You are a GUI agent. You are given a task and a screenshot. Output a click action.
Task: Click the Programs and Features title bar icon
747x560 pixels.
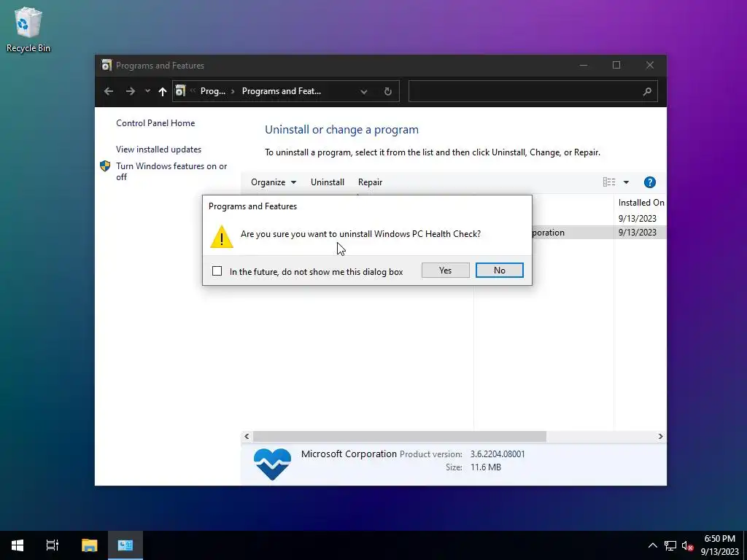tap(107, 65)
